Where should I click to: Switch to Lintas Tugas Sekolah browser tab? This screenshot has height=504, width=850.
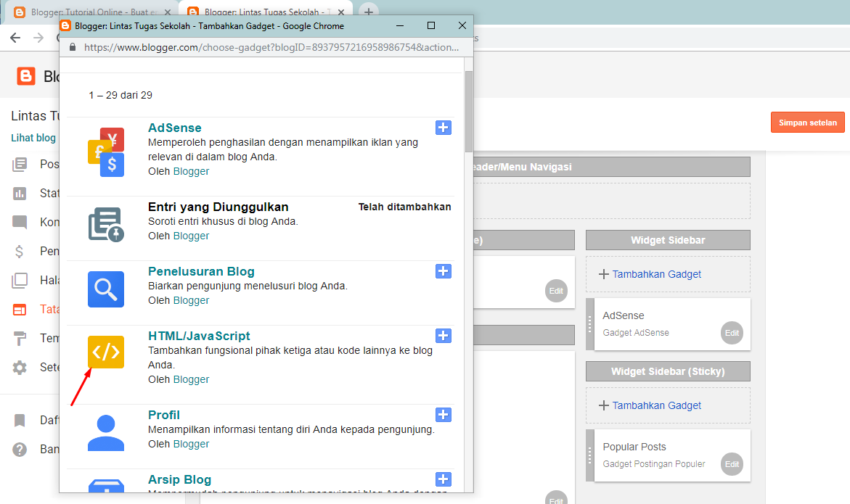265,12
